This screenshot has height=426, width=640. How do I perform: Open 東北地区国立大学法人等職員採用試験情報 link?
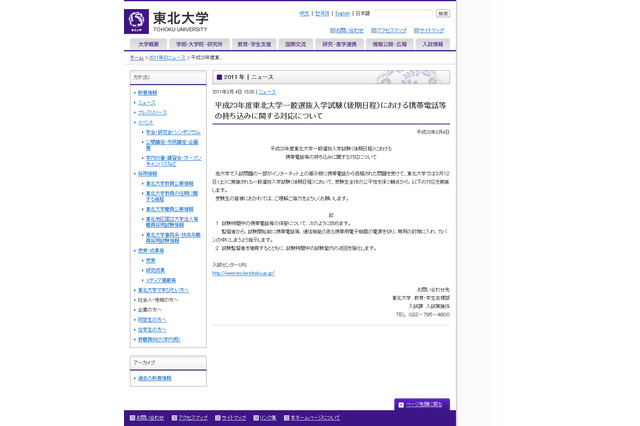(172, 222)
